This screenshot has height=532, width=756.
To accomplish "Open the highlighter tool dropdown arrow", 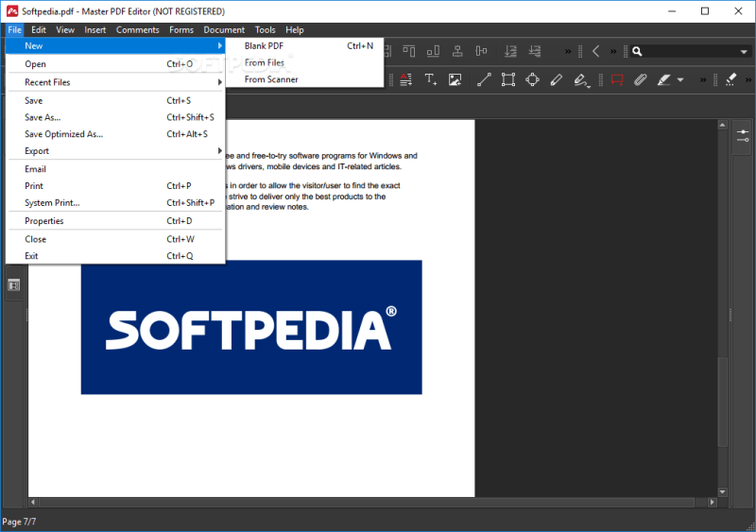I will [680, 80].
